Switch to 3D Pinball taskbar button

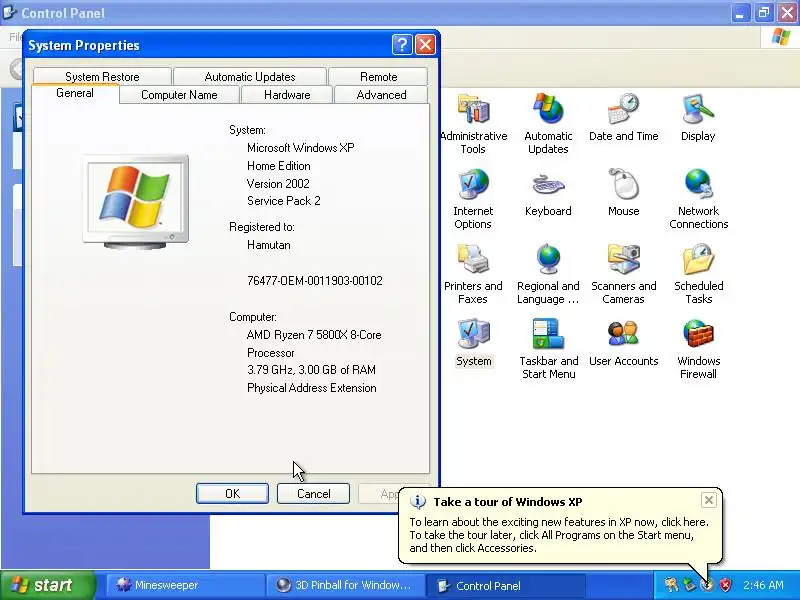click(x=344, y=585)
